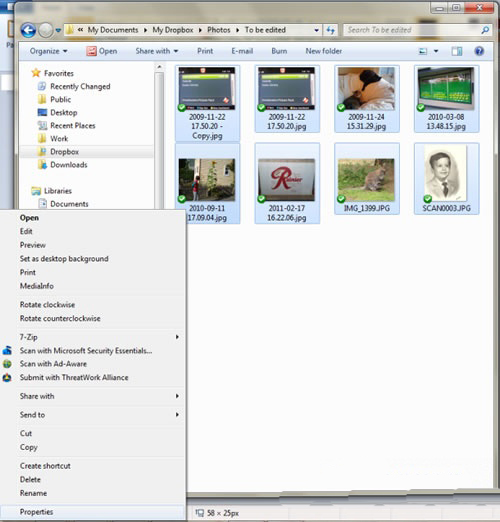Choose Preview in the context menu

(x=93, y=245)
